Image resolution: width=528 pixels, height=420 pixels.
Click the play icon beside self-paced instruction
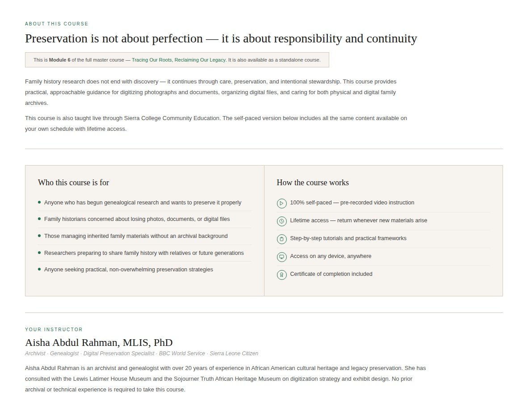281,203
